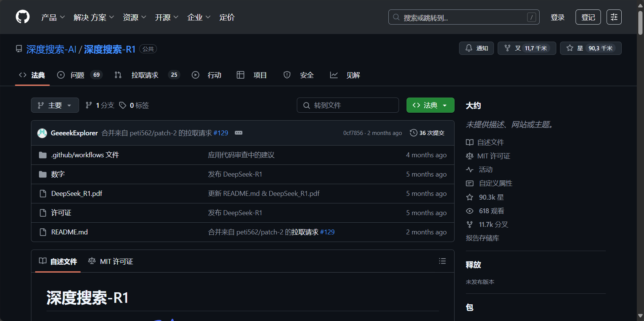The height and width of the screenshot is (321, 644).
Task: Open the DeepSeek_R1.pdf file
Action: [77, 194]
